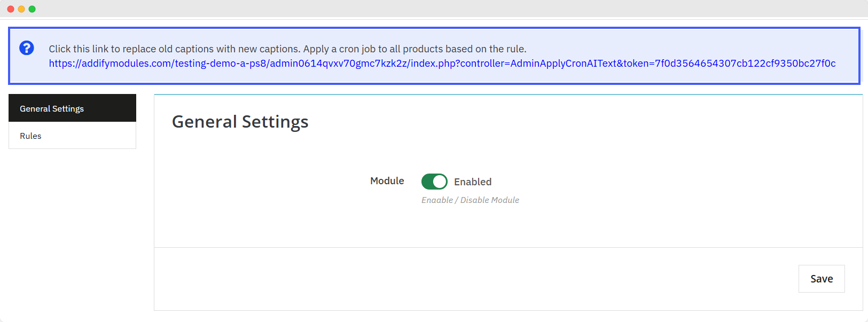Click the Enaable / Disable Module hint text
868x322 pixels.
470,200
